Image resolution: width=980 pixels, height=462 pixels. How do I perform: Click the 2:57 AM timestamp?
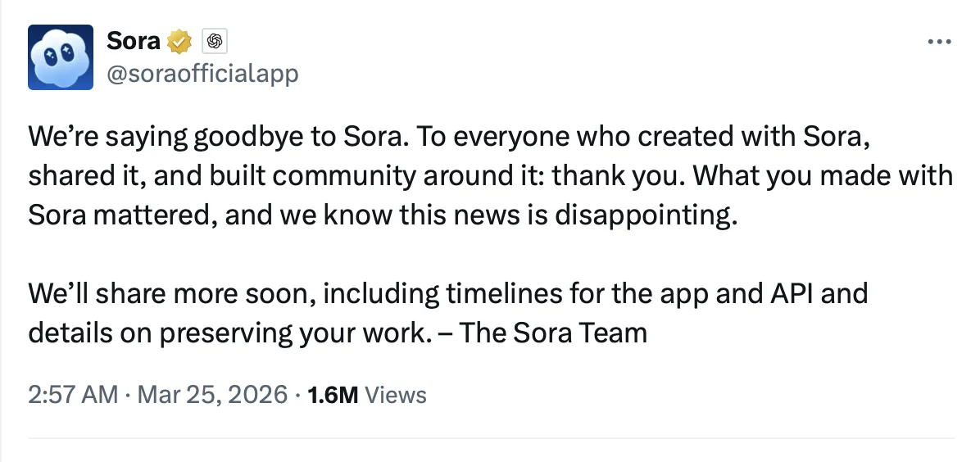tap(73, 396)
